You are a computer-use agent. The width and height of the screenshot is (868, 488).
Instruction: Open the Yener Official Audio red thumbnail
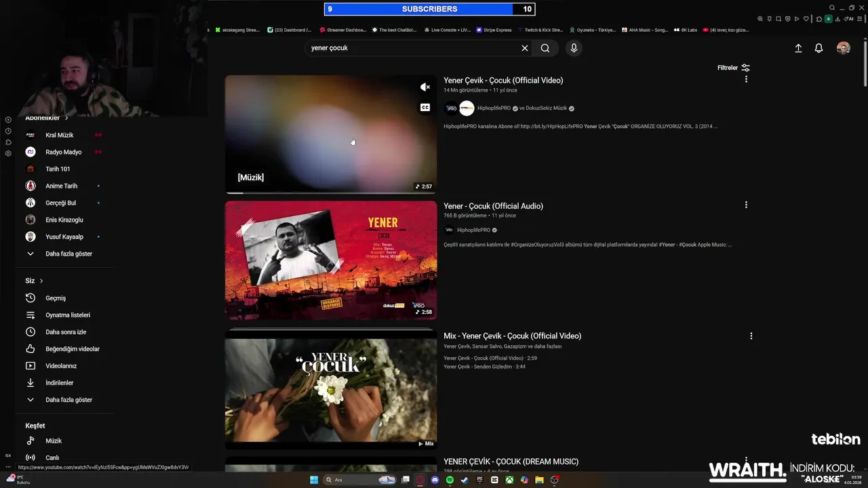tap(331, 260)
